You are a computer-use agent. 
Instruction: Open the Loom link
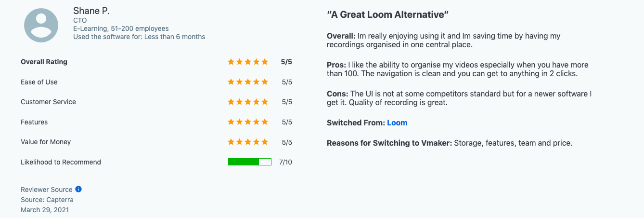coord(397,123)
